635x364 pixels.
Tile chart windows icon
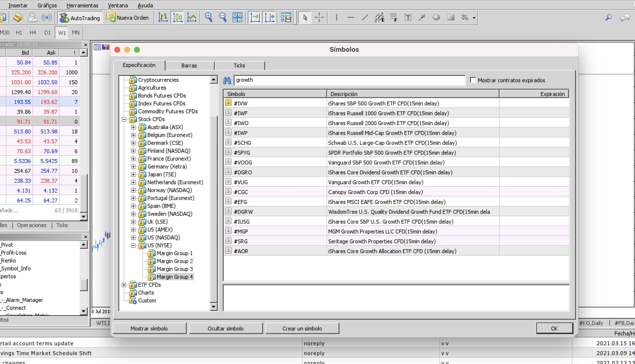tap(237, 17)
